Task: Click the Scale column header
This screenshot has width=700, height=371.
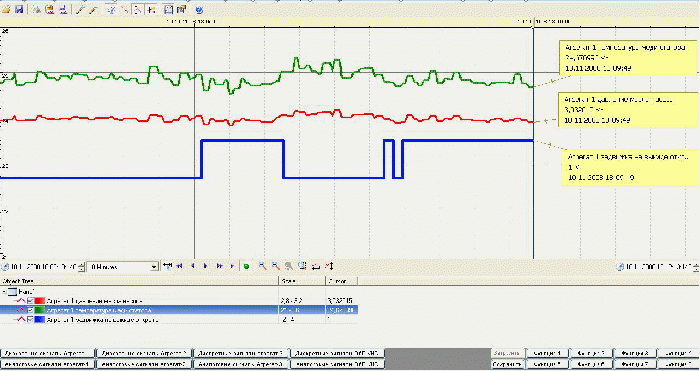Action: [302, 281]
